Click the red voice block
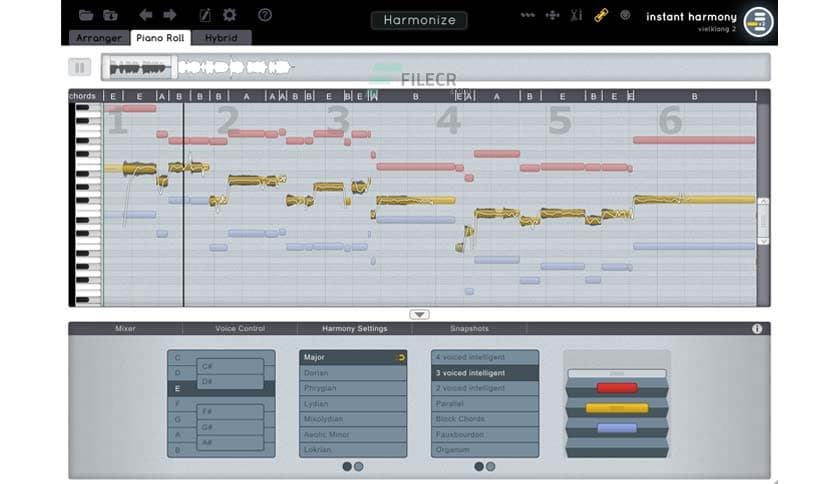Viewport: 836px width, 484px height. pos(617,388)
